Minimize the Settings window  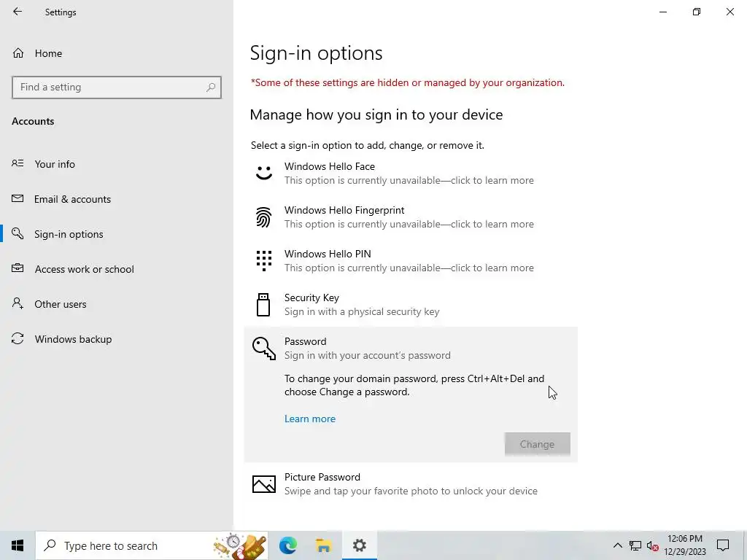click(662, 12)
